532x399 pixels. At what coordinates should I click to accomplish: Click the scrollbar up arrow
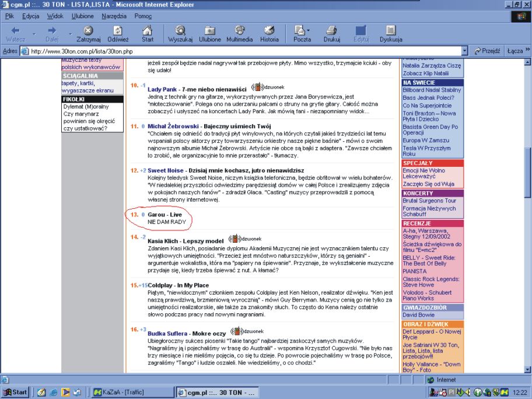pos(527,62)
